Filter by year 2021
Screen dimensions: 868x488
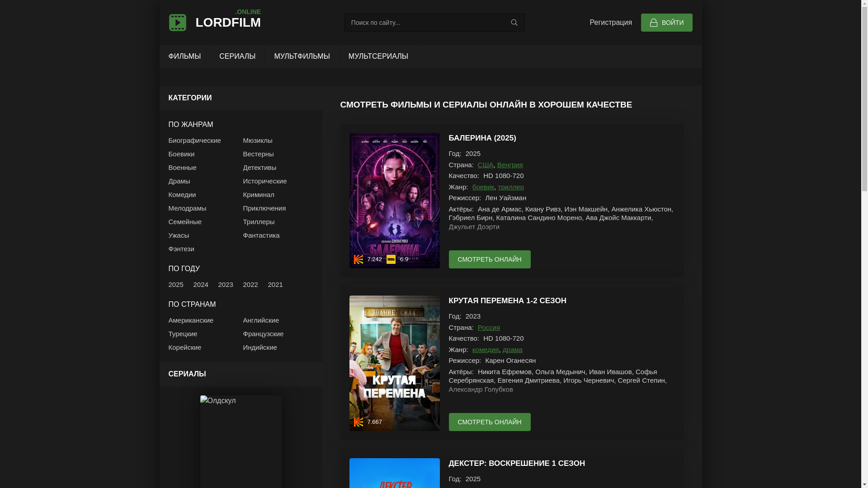(275, 285)
